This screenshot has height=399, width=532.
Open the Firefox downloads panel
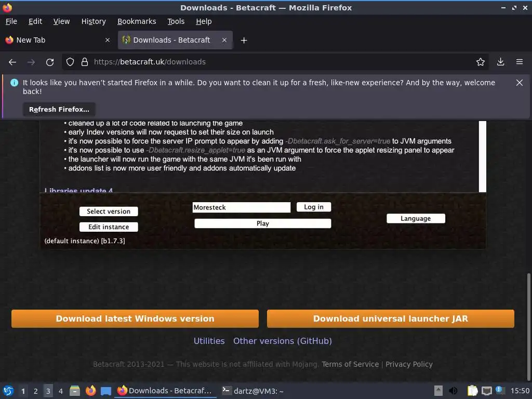tap(500, 62)
